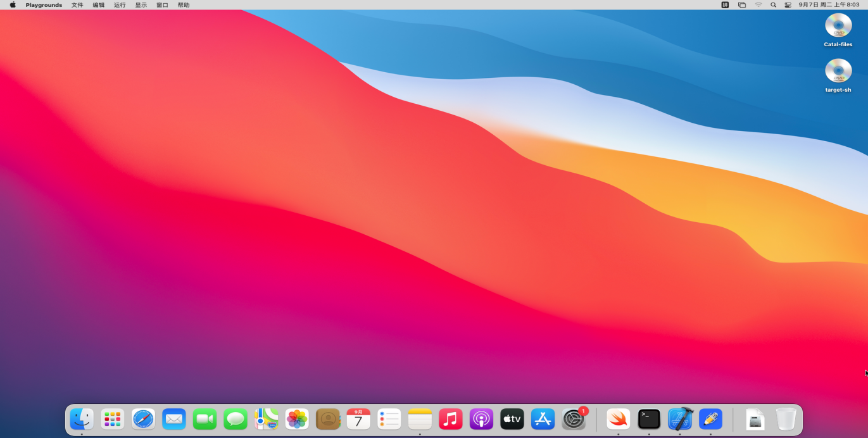Expand the Pinyin input method menu
The height and width of the screenshot is (438, 868).
pyautogui.click(x=726, y=5)
